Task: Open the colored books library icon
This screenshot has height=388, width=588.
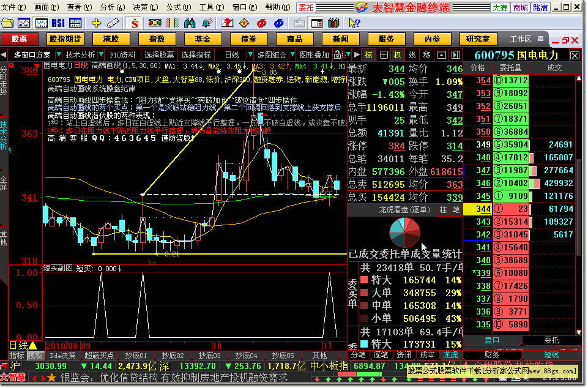Action: [333, 23]
